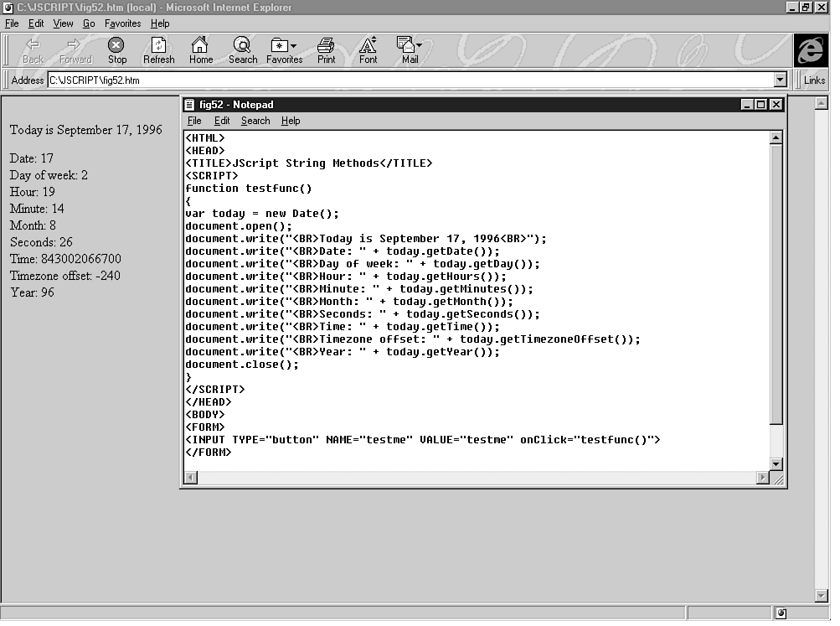Open the Edit menu in Notepad
The width and height of the screenshot is (840, 626).
[x=222, y=121]
